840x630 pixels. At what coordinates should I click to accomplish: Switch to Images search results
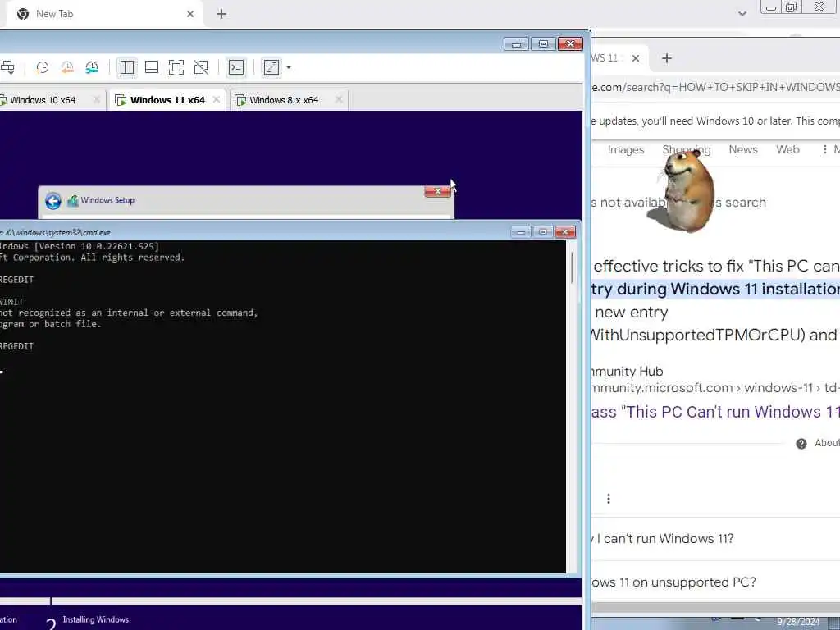[x=626, y=150]
